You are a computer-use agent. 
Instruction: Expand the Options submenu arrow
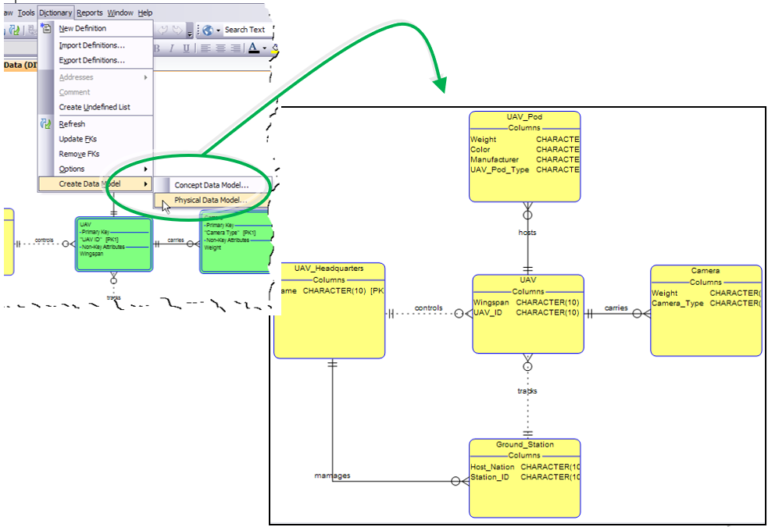[x=146, y=169]
